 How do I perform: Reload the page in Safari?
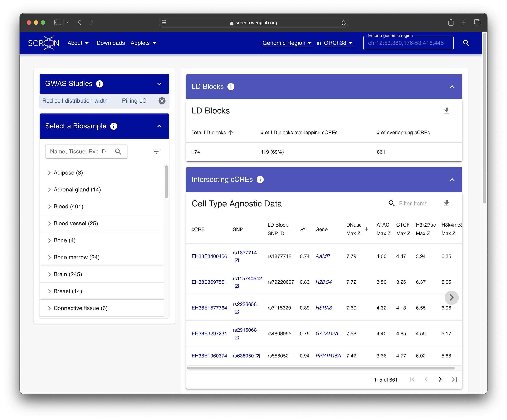pos(343,23)
